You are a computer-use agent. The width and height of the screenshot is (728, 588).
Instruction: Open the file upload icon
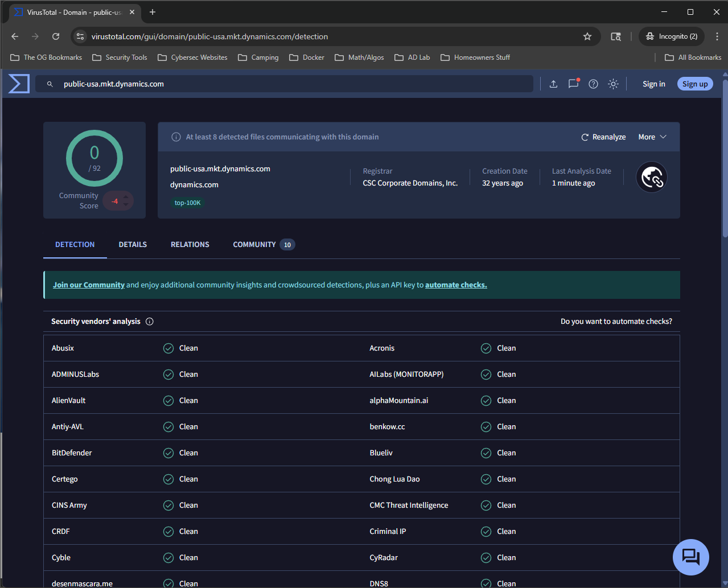coord(553,84)
